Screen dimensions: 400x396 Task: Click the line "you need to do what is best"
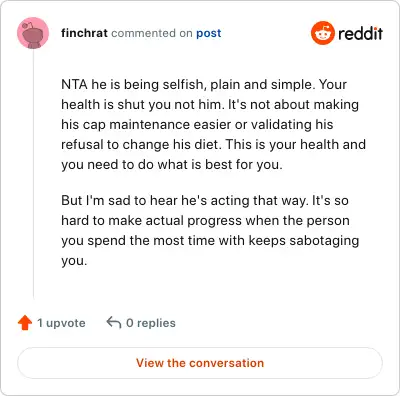(172, 164)
